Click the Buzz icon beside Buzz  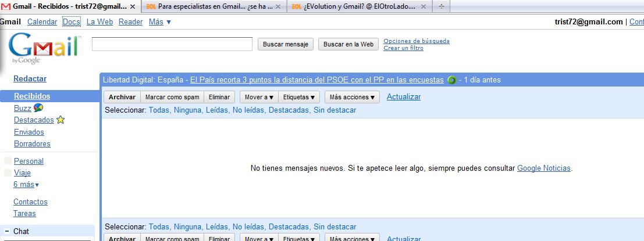(x=38, y=108)
